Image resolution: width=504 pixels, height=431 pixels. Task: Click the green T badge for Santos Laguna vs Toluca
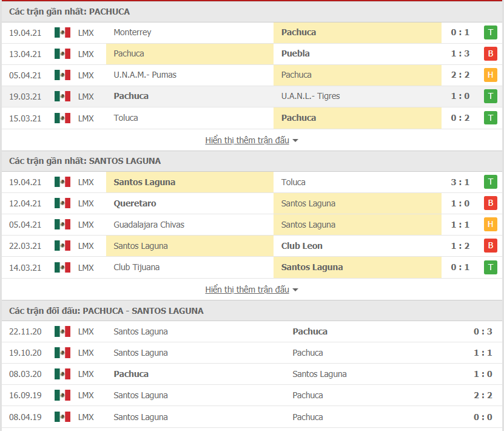(x=490, y=182)
